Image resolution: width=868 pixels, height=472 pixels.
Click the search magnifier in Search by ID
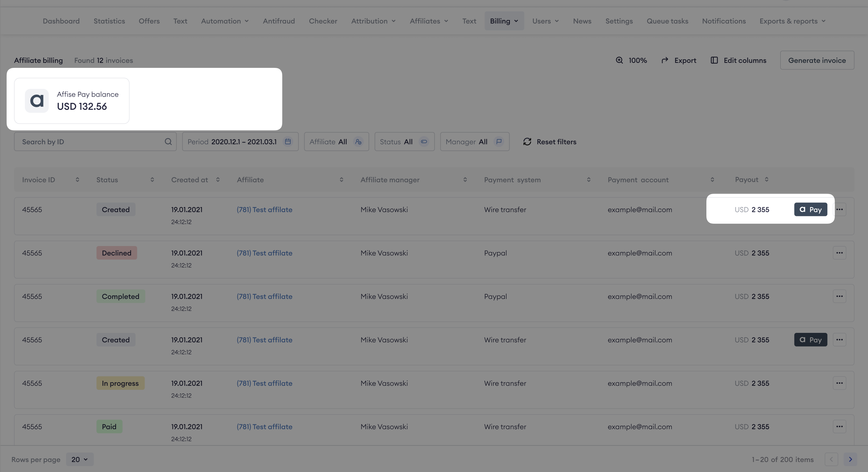click(168, 141)
